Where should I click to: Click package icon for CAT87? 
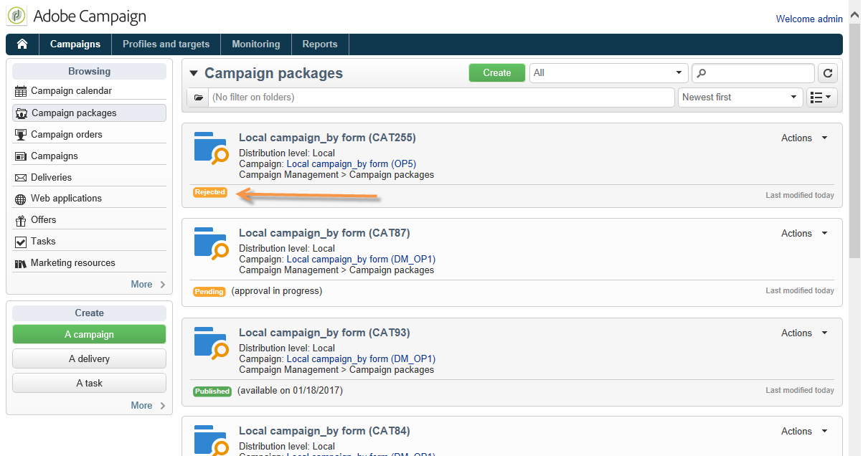coord(212,244)
